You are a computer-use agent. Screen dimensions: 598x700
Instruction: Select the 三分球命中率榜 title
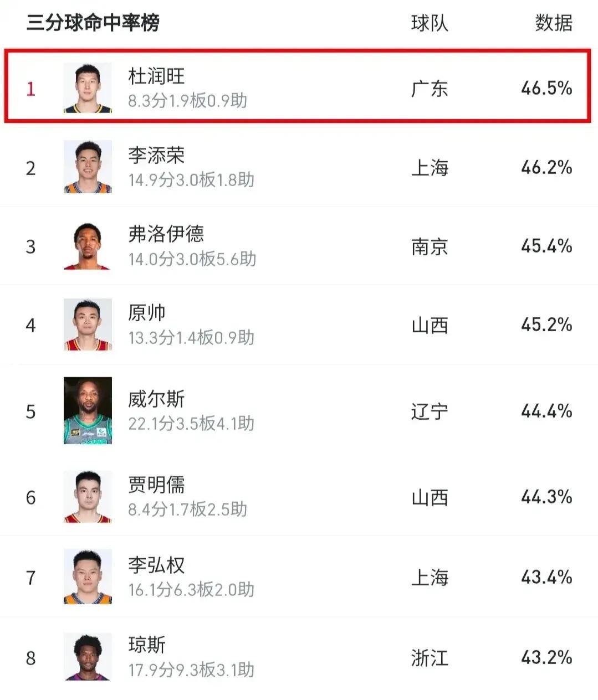[93, 23]
